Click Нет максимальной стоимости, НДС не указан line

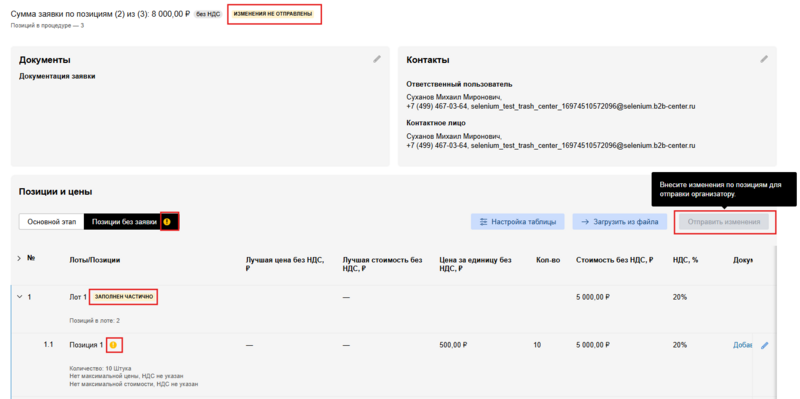tap(133, 384)
